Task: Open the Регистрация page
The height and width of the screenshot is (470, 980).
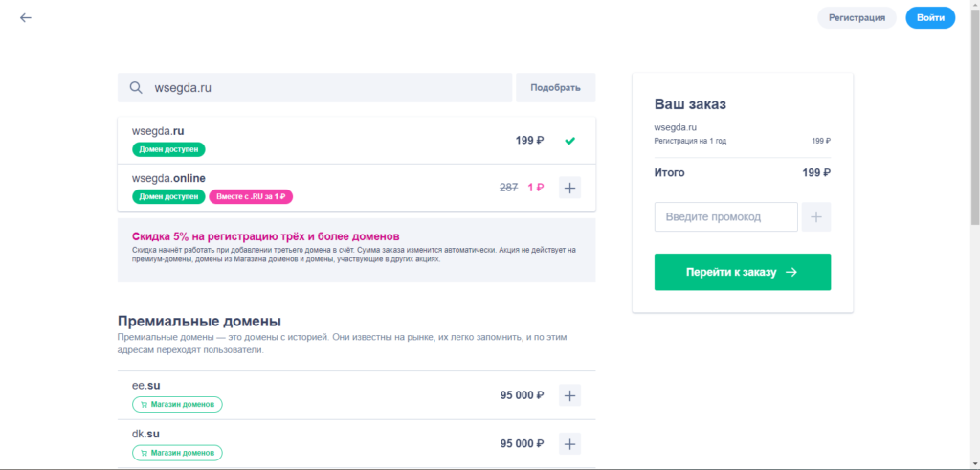Action: coord(857,17)
